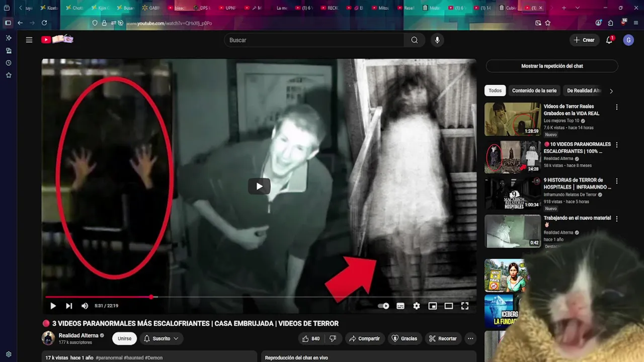Open options for 10 Videos Paranormales
The image size is (644, 362).
pyautogui.click(x=616, y=145)
